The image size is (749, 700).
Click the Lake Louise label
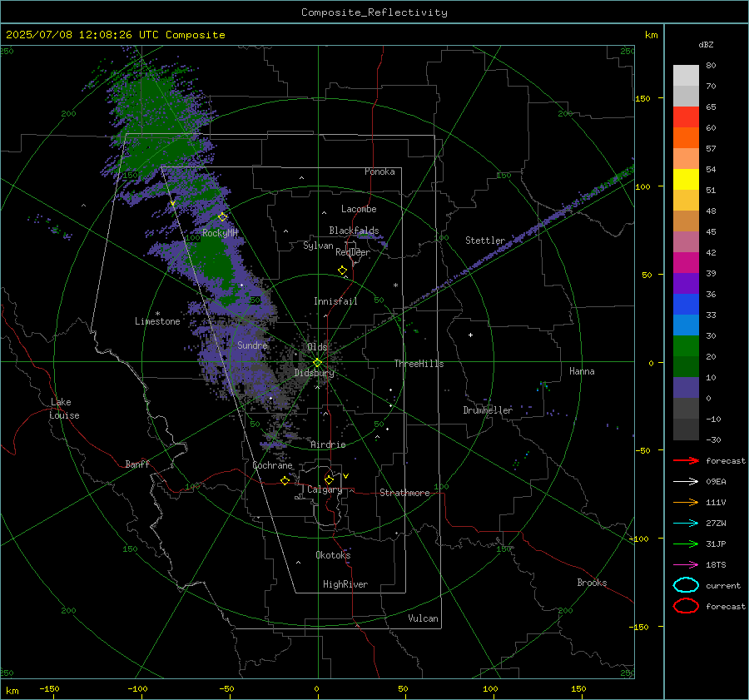pyautogui.click(x=64, y=409)
